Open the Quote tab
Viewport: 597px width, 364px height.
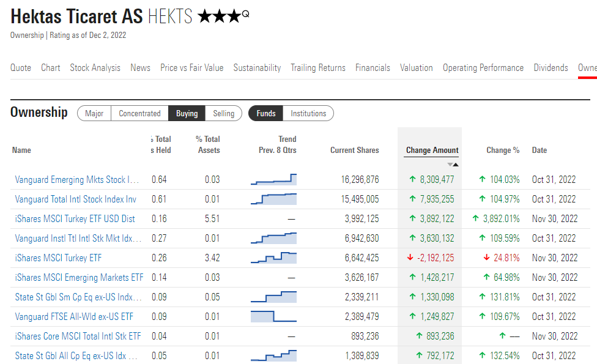21,68
